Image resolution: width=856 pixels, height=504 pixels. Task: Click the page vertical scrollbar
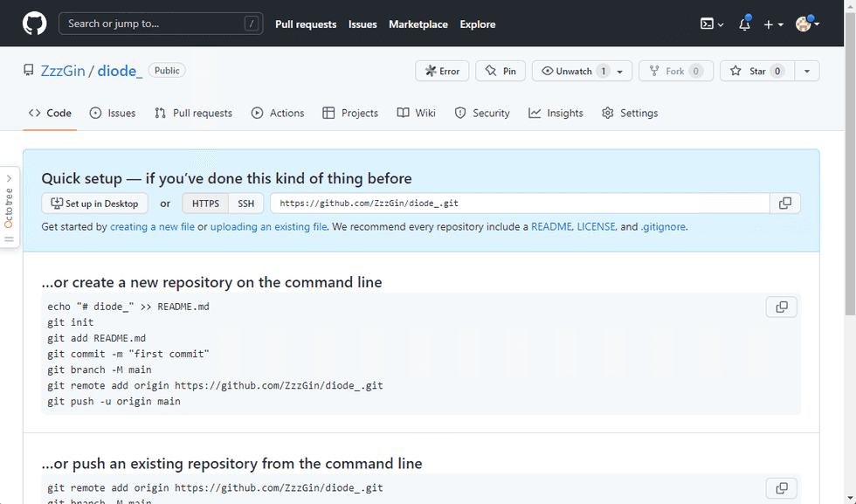click(850, 164)
